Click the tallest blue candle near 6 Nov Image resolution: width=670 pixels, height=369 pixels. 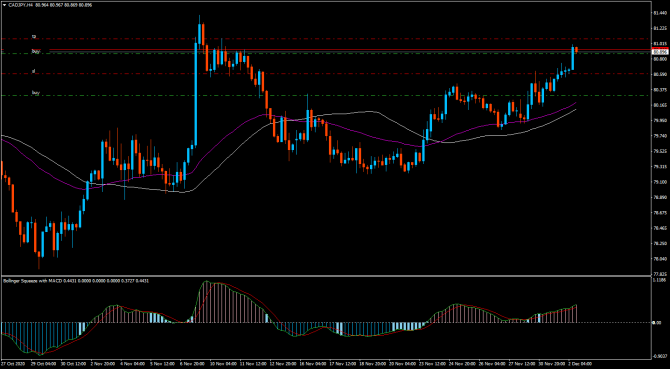(196, 94)
